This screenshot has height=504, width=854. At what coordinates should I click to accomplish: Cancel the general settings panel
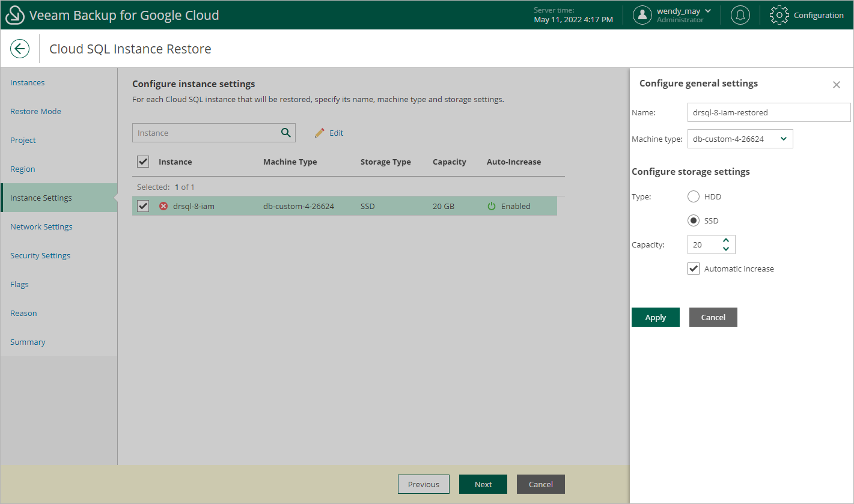pyautogui.click(x=713, y=317)
